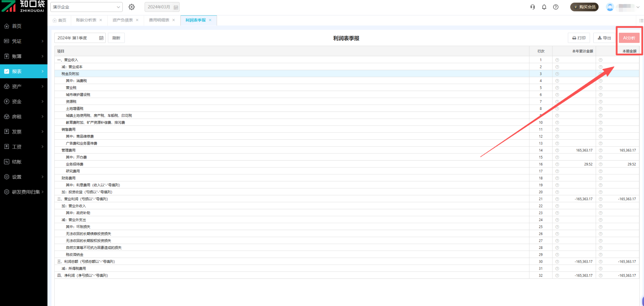Open the 演示企业 company dropdown
644x306 pixels.
[x=86, y=7]
